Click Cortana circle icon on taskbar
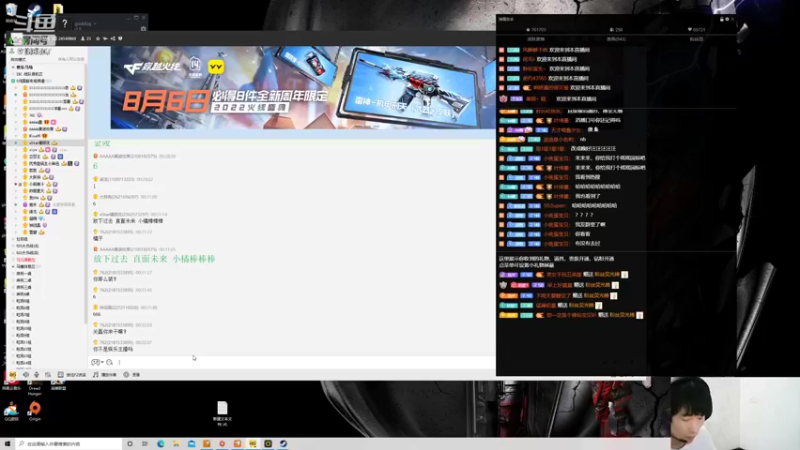The image size is (800, 450). [x=130, y=444]
